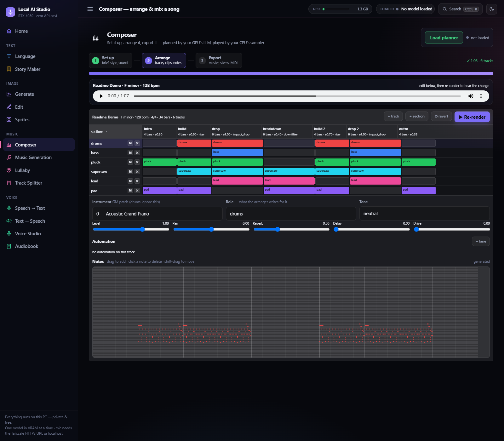This screenshot has width=504, height=441.
Task: Open image Generate page
Action: point(39,94)
